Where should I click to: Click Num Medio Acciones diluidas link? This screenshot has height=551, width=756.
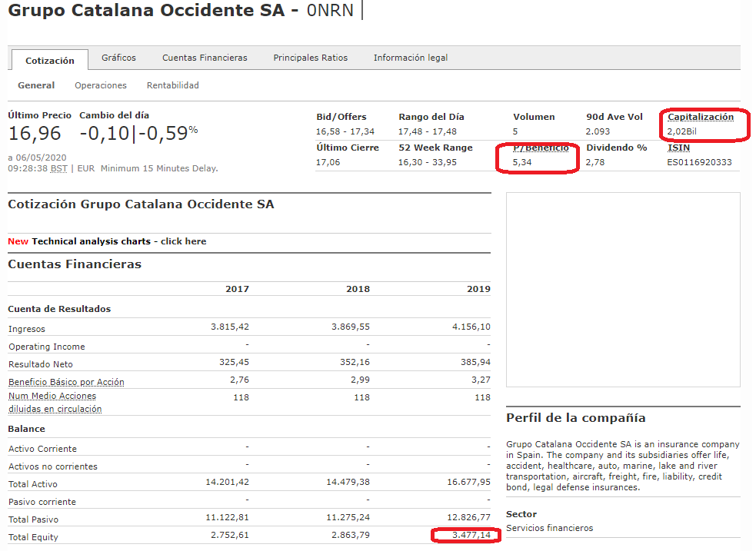(54, 403)
